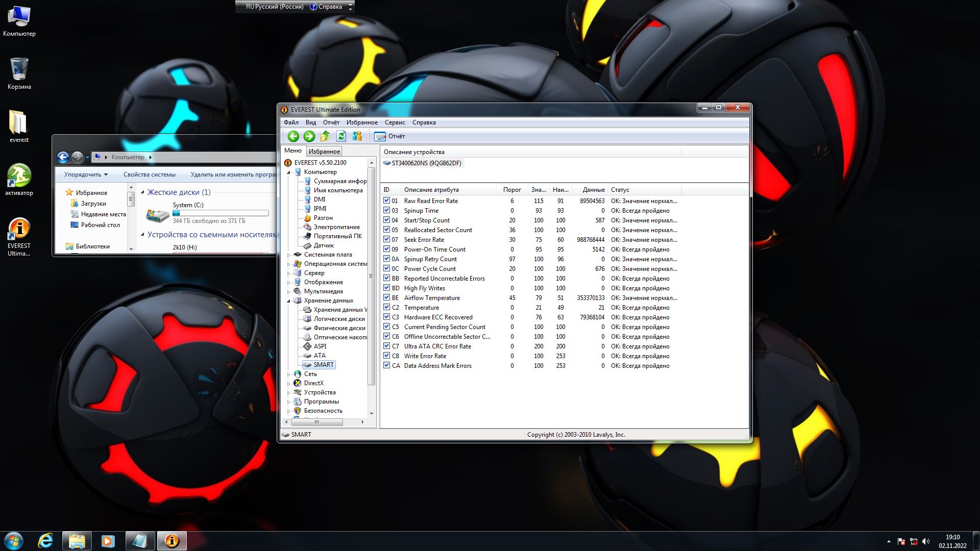
Task: Open the Отчёт menu in menu bar
Action: (x=331, y=122)
